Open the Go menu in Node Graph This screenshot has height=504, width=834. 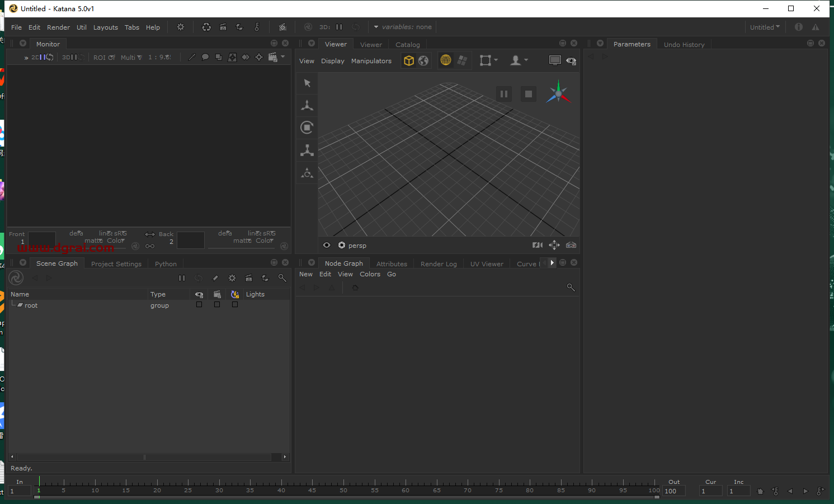click(x=392, y=274)
